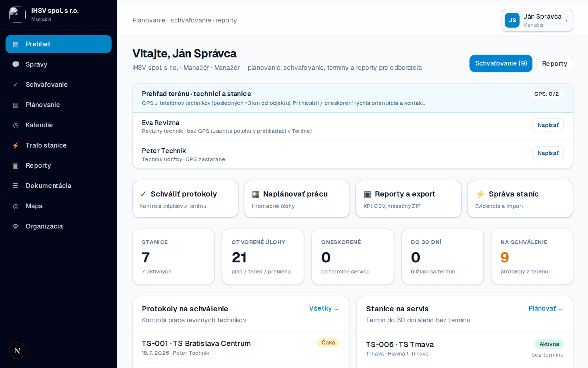Image resolution: width=588 pixels, height=368 pixels.
Task: Open Mapa in the sidebar
Action: pyautogui.click(x=58, y=206)
